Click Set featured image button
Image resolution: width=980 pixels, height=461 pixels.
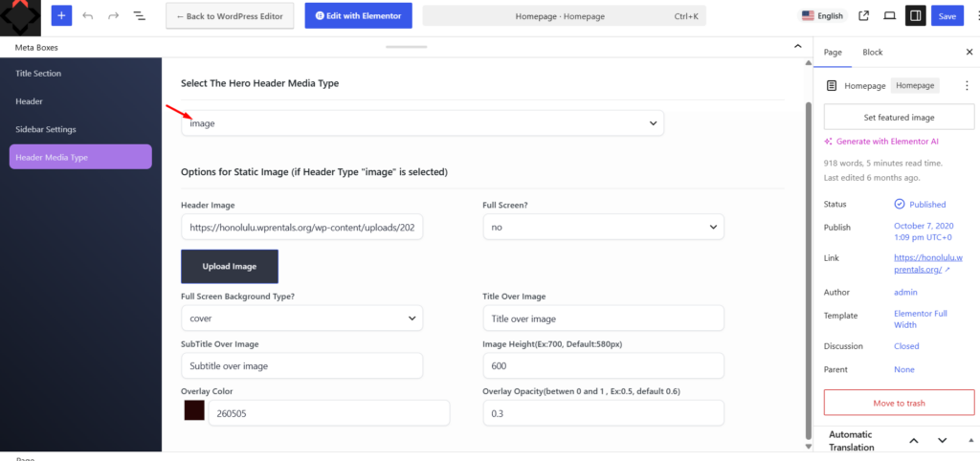(x=899, y=117)
